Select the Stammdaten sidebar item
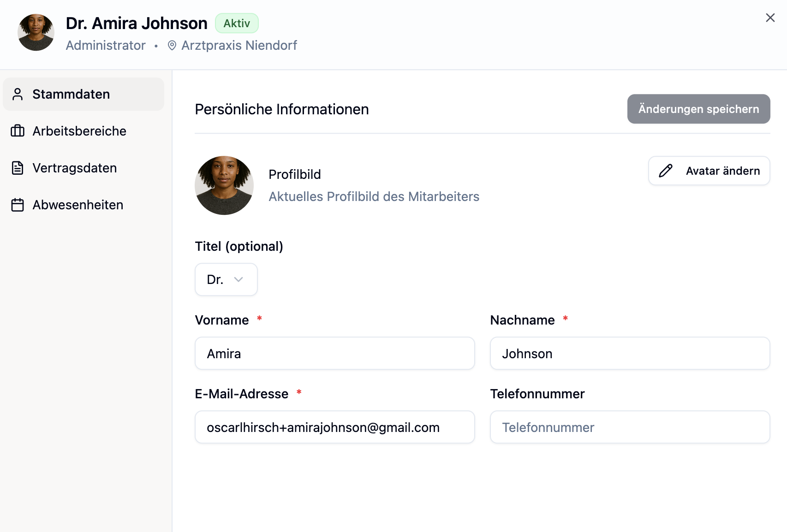 [71, 94]
